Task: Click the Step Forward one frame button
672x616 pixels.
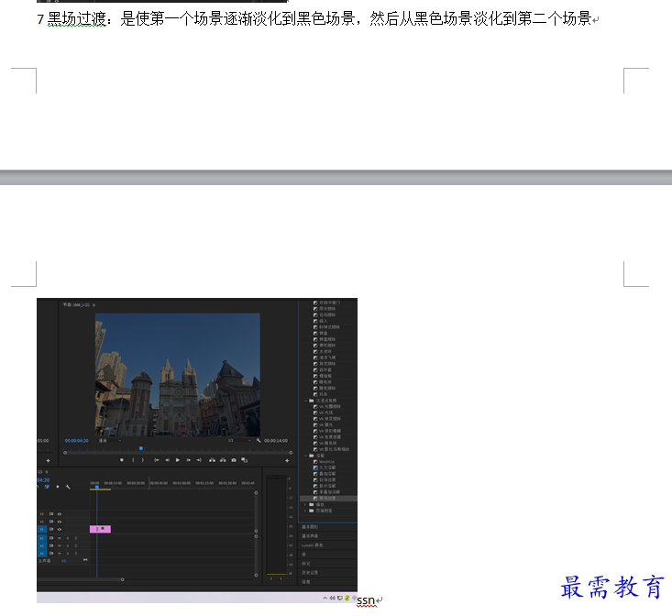Action: click(x=188, y=460)
